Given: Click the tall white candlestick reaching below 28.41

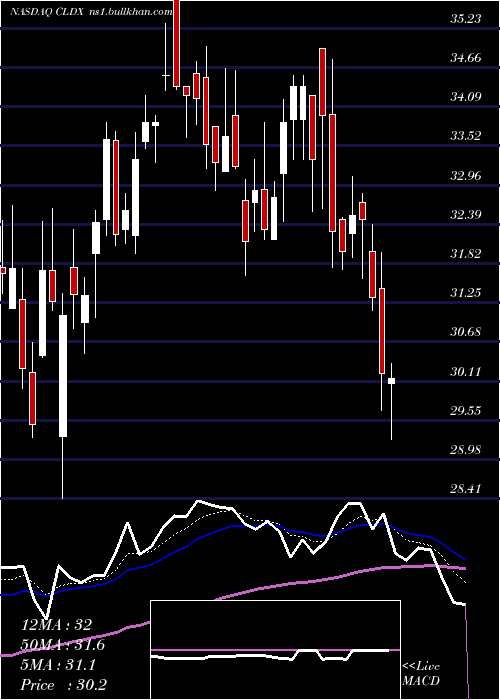Looking at the screenshot, I should point(62,375).
